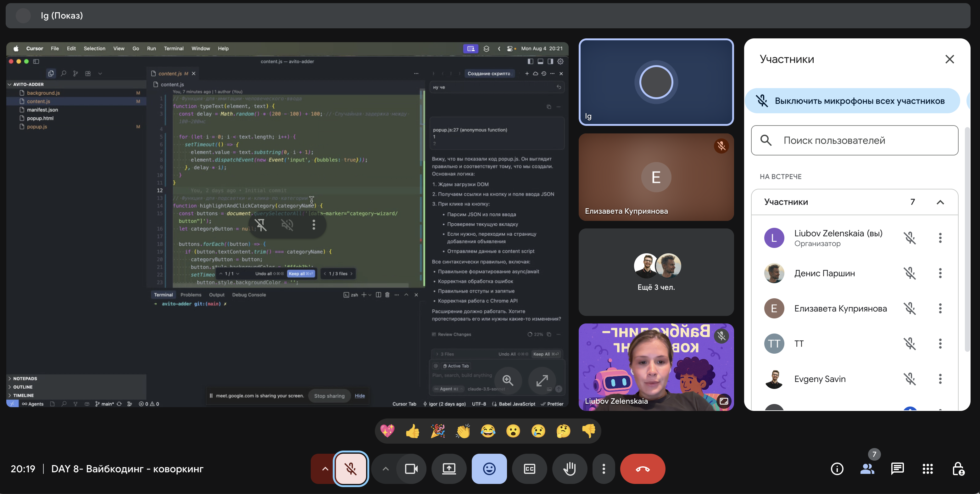The image size is (980, 494).
Task: Open more options menu in call bar
Action: [604, 469]
